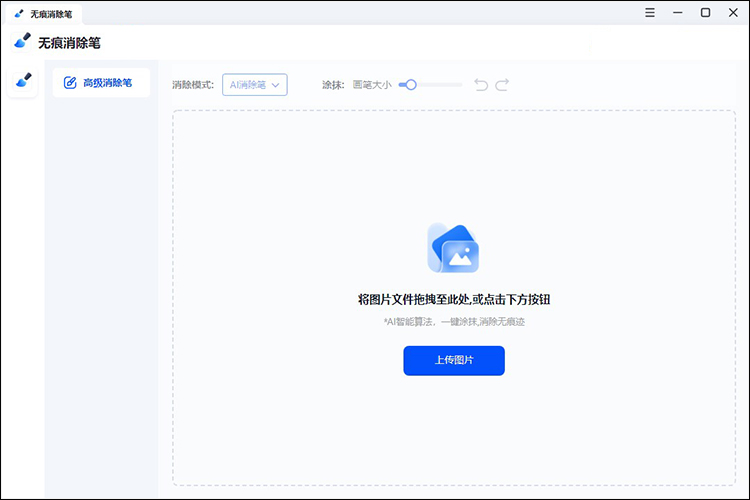Maximize the application window
The width and height of the screenshot is (750, 500).
click(x=705, y=12)
